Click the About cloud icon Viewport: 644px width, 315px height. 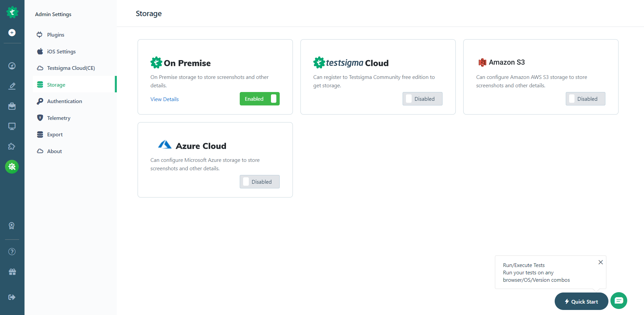tap(40, 151)
